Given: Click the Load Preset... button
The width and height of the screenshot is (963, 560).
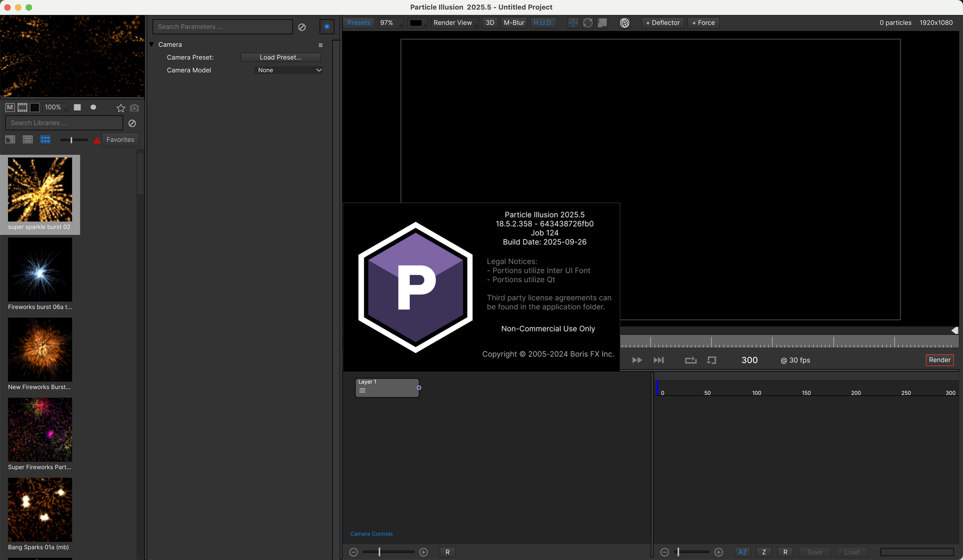Looking at the screenshot, I should (x=280, y=58).
